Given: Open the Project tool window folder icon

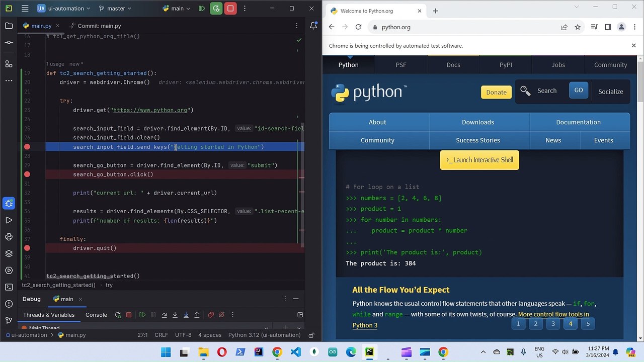Looking at the screenshot, I should (x=9, y=26).
